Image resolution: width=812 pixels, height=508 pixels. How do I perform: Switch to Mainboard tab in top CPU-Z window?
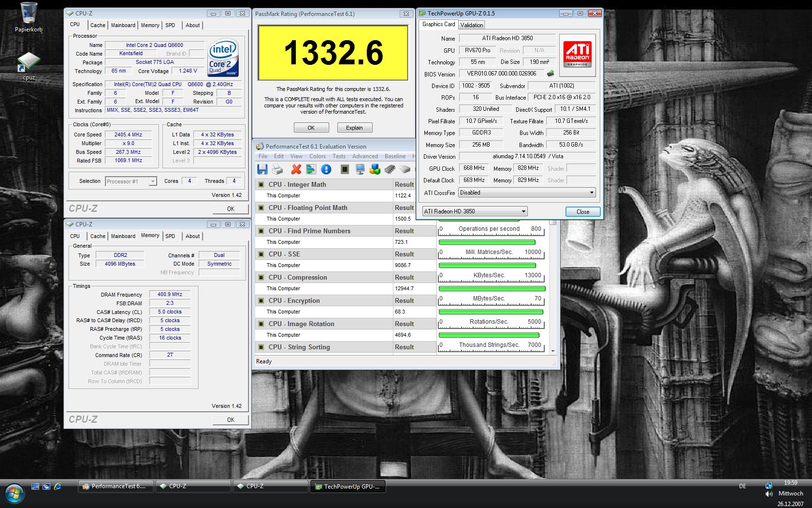pyautogui.click(x=123, y=25)
